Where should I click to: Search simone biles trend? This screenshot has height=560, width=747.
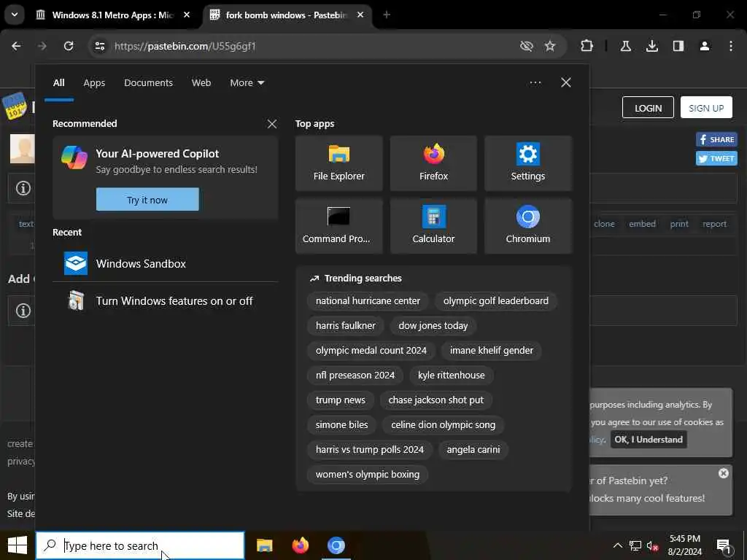point(341,425)
